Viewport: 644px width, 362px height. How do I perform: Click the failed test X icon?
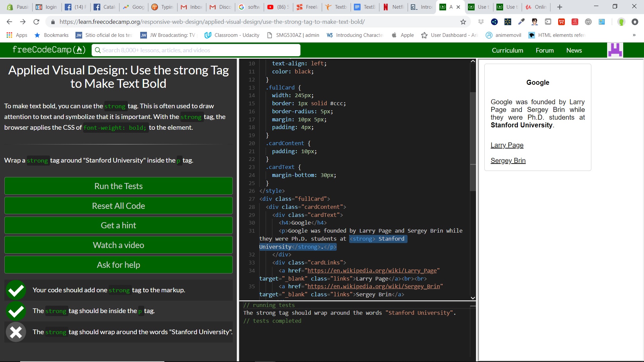(x=16, y=332)
